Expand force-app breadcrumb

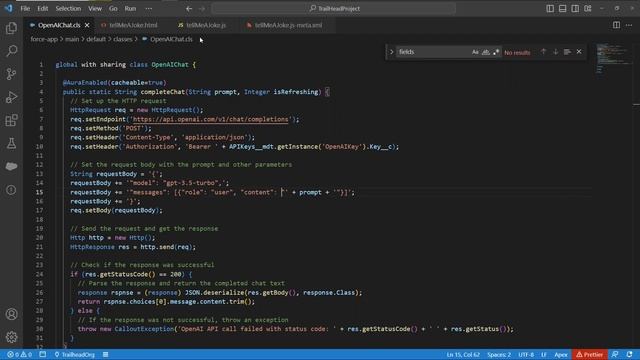point(44,40)
